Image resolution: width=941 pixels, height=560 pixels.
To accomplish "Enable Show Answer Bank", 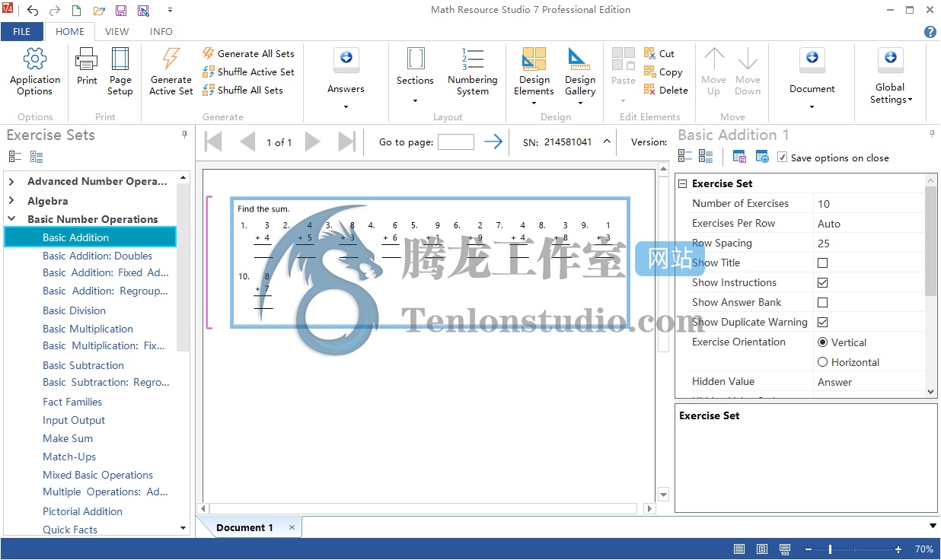I will [x=822, y=302].
